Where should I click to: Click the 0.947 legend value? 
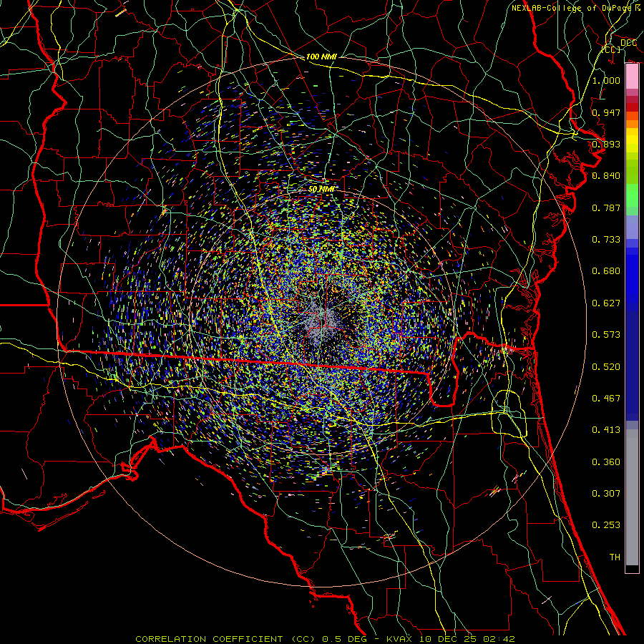coord(606,112)
